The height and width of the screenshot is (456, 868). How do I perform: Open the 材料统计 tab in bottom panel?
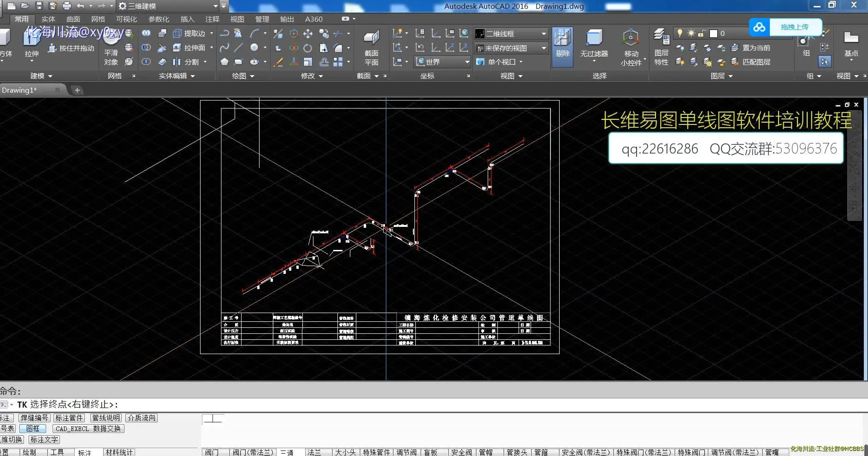(x=119, y=452)
